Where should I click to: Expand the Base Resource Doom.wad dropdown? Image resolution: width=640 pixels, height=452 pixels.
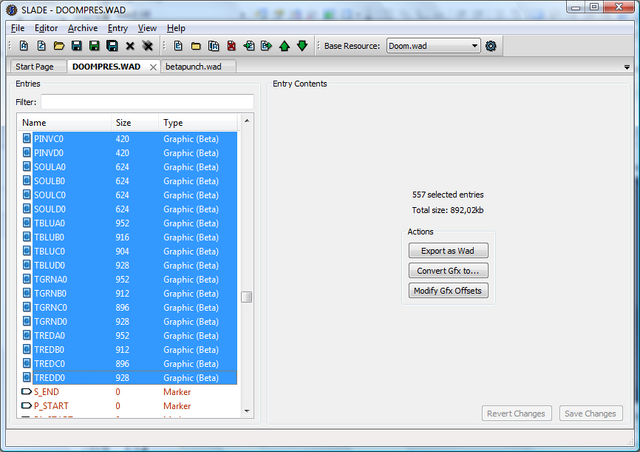475,46
